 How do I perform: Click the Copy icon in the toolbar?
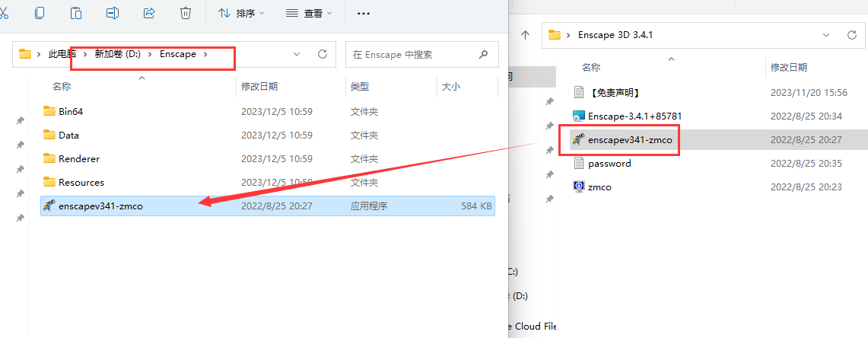pyautogui.click(x=40, y=13)
